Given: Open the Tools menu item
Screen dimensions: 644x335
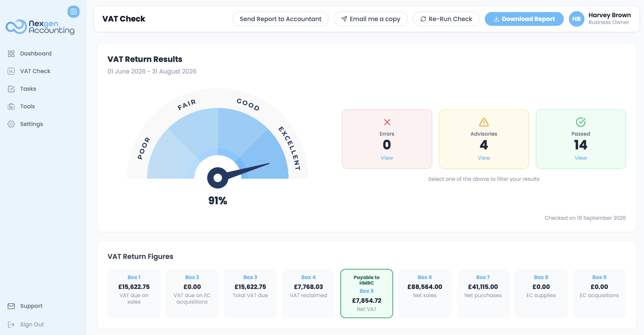Looking at the screenshot, I should coord(28,106).
